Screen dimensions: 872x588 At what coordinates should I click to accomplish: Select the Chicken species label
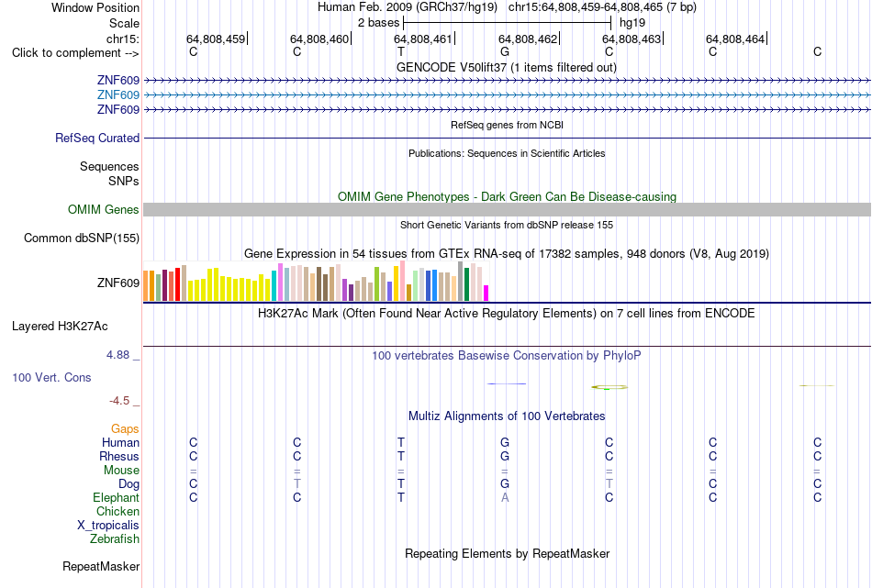[x=117, y=511]
